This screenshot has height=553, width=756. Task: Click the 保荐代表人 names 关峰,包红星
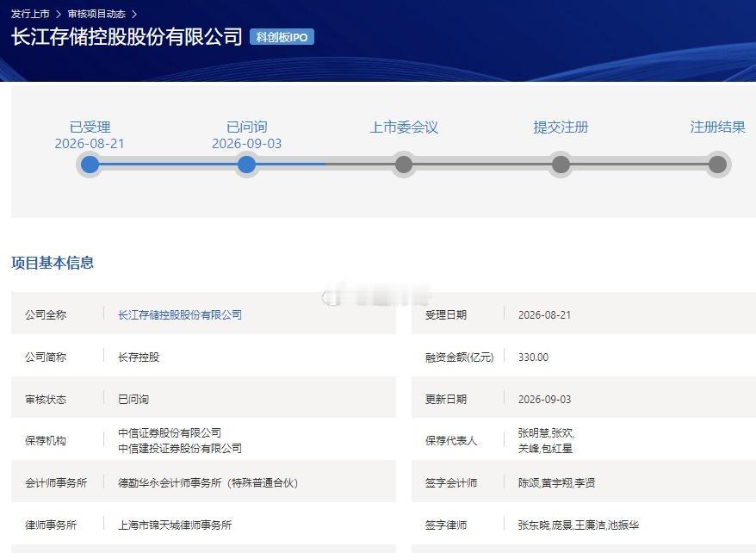pos(545,449)
